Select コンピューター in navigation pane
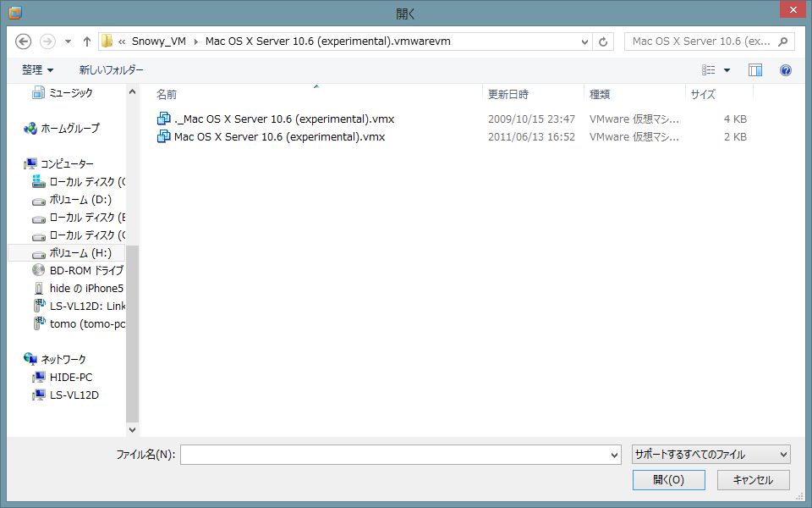 pos(67,163)
